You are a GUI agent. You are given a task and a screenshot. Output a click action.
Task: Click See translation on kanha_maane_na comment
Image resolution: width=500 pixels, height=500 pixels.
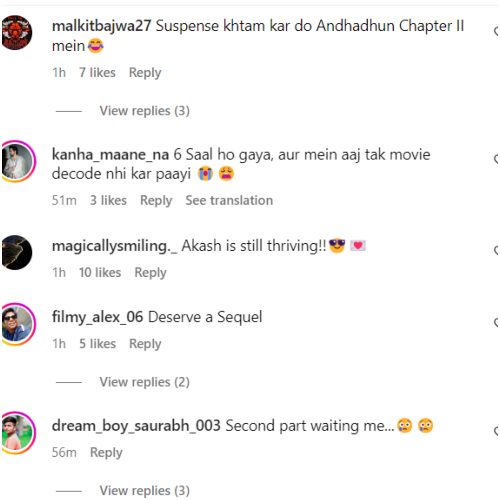229,200
